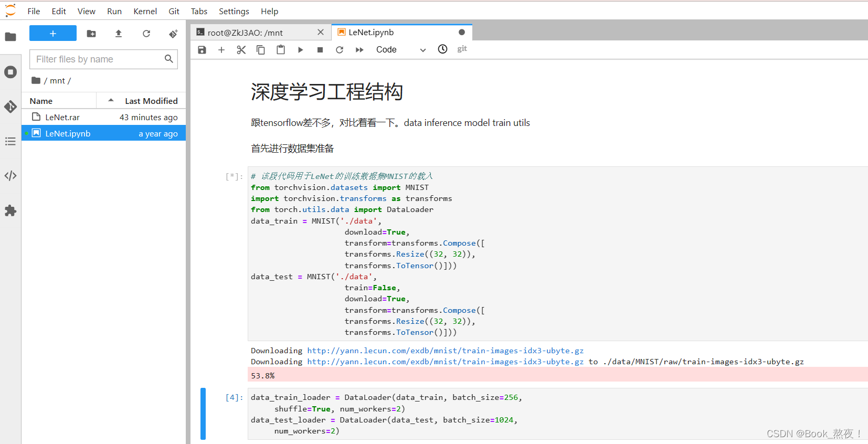
Task: Click the [*] running cell prompt
Action: pyautogui.click(x=234, y=176)
